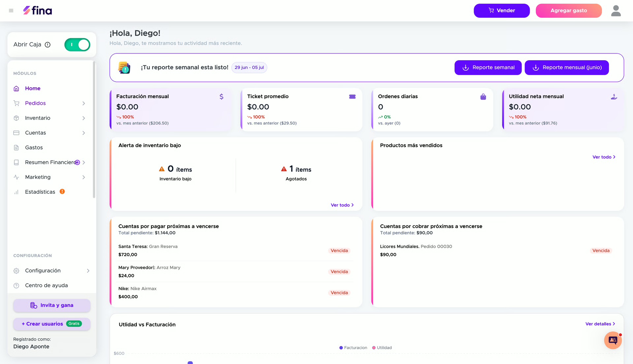Screen dimensions: 633x364
Task: Click the Home house icon
Action: pos(16,89)
